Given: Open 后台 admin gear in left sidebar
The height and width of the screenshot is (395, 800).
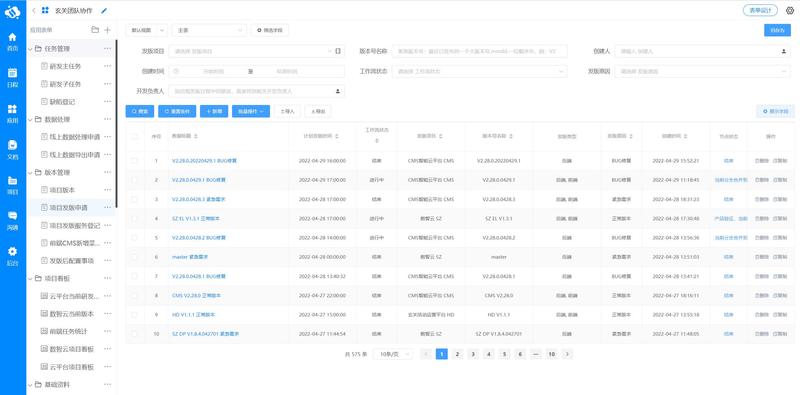Looking at the screenshot, I should tap(12, 256).
